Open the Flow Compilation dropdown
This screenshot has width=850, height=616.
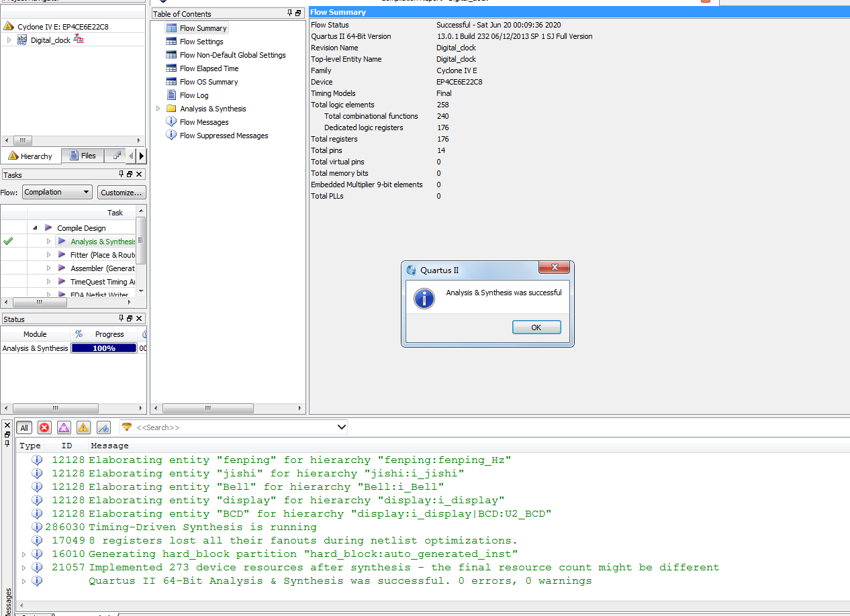pos(57,193)
